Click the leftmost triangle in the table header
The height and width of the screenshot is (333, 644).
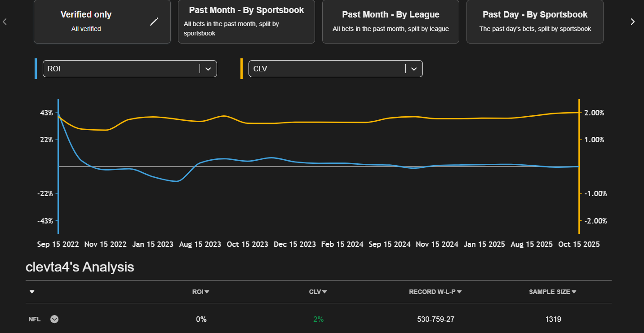click(32, 292)
